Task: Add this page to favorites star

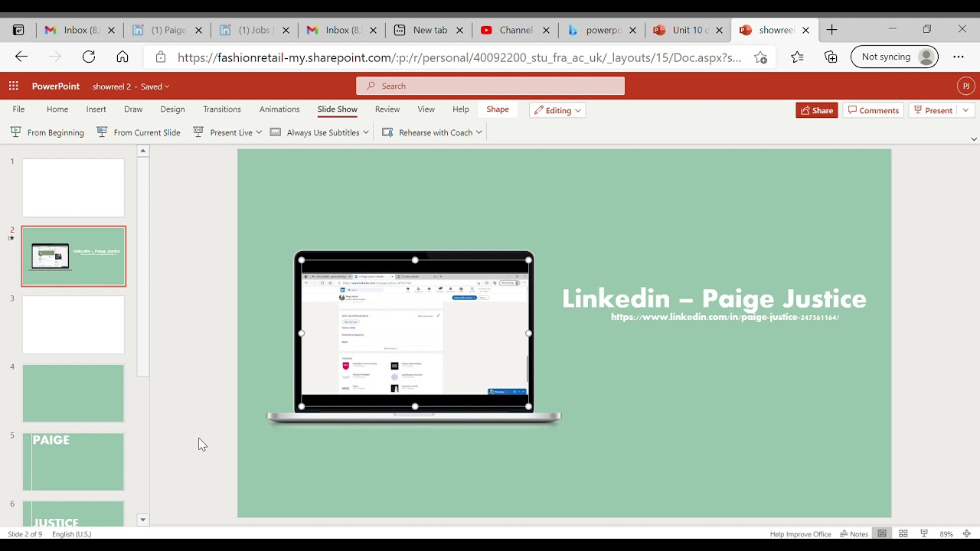Action: (x=760, y=57)
